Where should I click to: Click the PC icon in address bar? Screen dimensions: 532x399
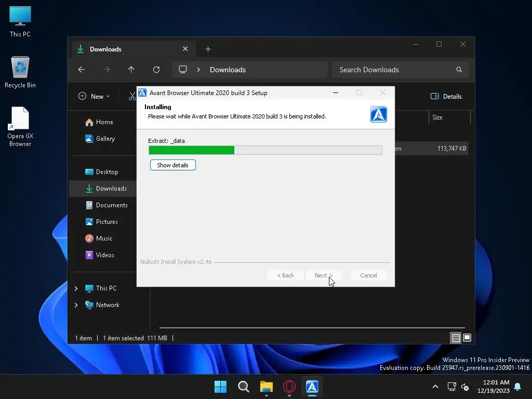[x=183, y=70]
